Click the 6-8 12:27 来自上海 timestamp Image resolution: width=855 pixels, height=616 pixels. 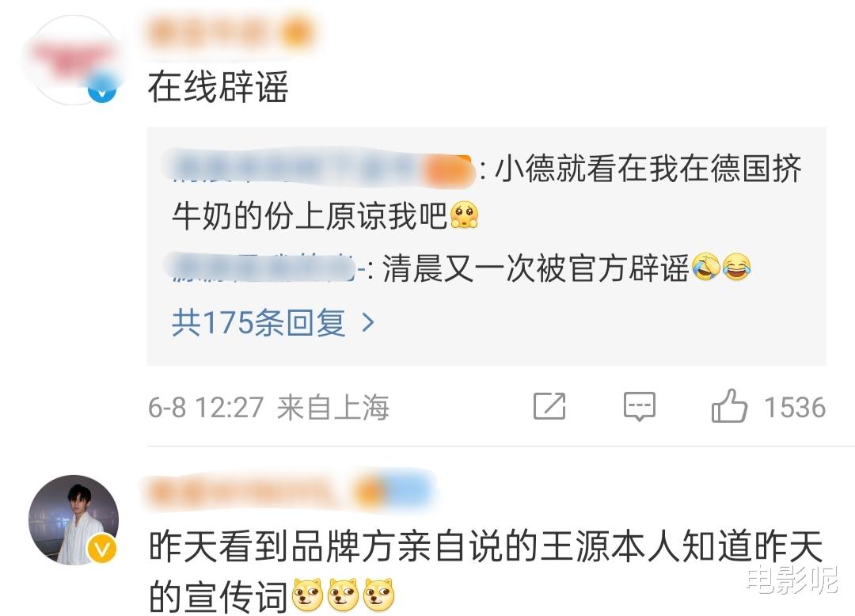269,407
